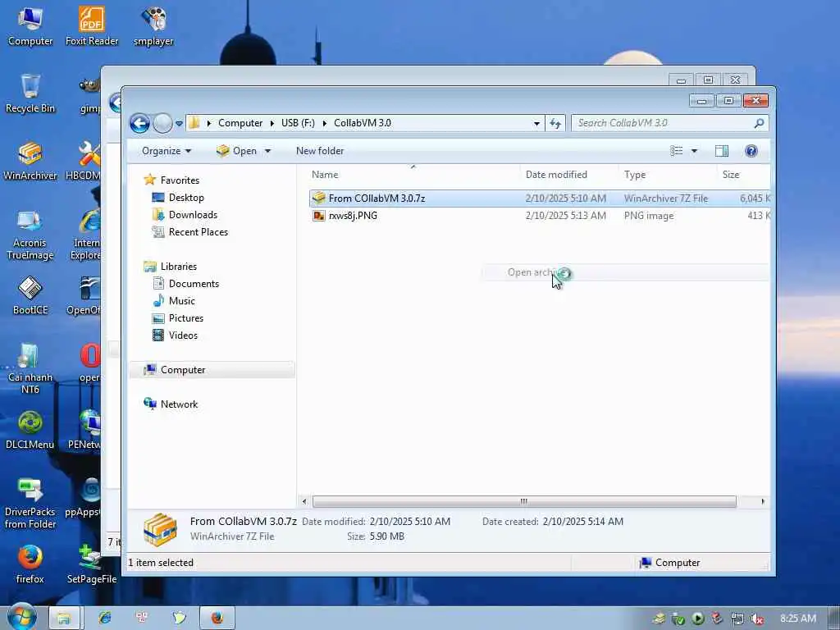
Task: Click the network tray icon
Action: point(737,619)
